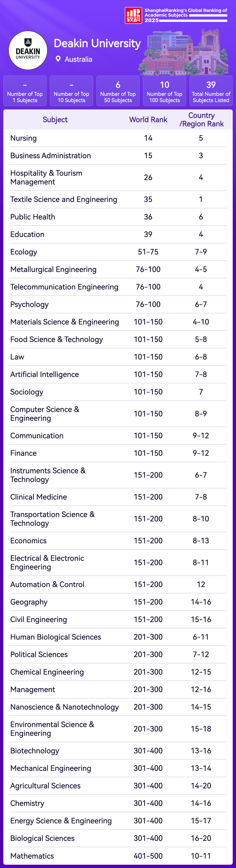Click the Deakin University circular logo

click(x=28, y=51)
